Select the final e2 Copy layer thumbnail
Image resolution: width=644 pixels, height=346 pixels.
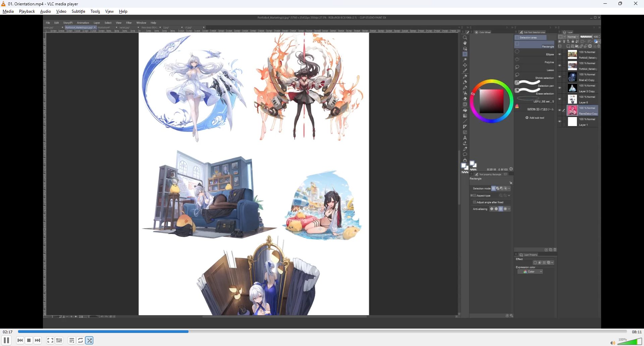[x=572, y=77]
